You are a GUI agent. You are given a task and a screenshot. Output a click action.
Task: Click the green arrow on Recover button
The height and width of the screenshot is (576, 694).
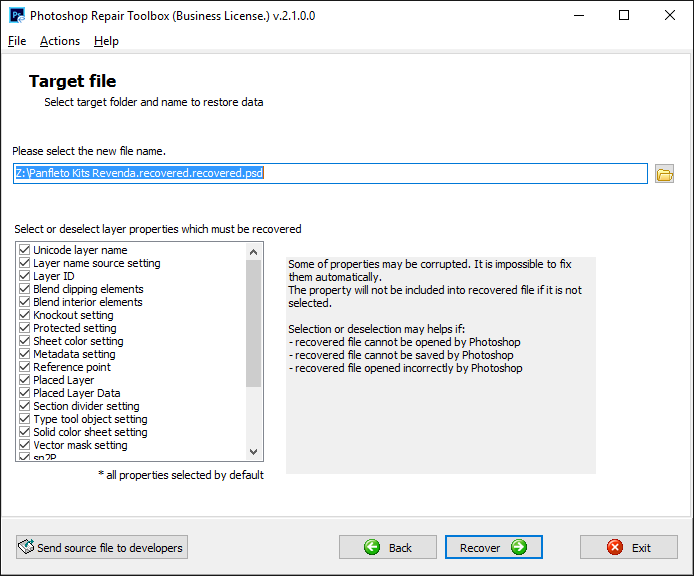point(518,547)
